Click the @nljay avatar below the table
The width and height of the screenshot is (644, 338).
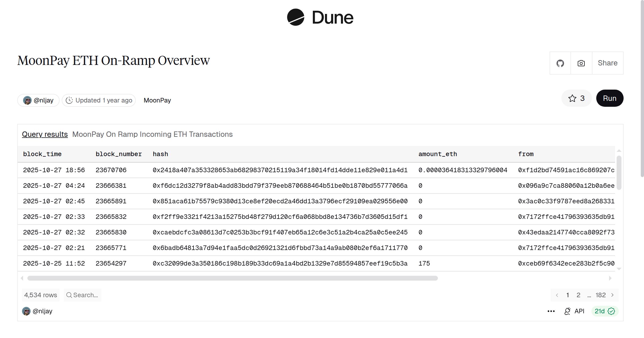coord(26,311)
